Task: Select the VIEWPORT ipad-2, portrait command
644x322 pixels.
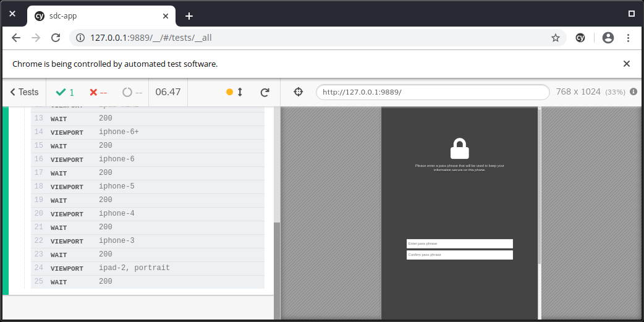Action: [x=147, y=268]
